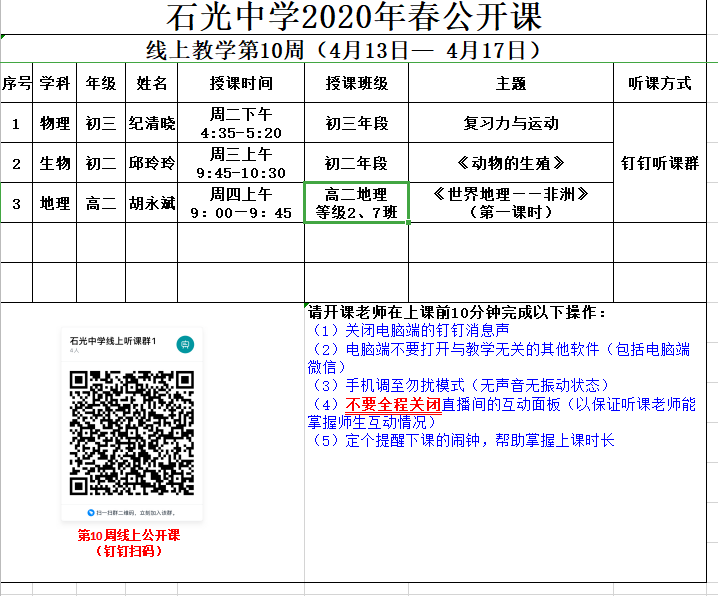Click the 授课时间 header cell
This screenshot has height=596, width=718.
coord(240,83)
